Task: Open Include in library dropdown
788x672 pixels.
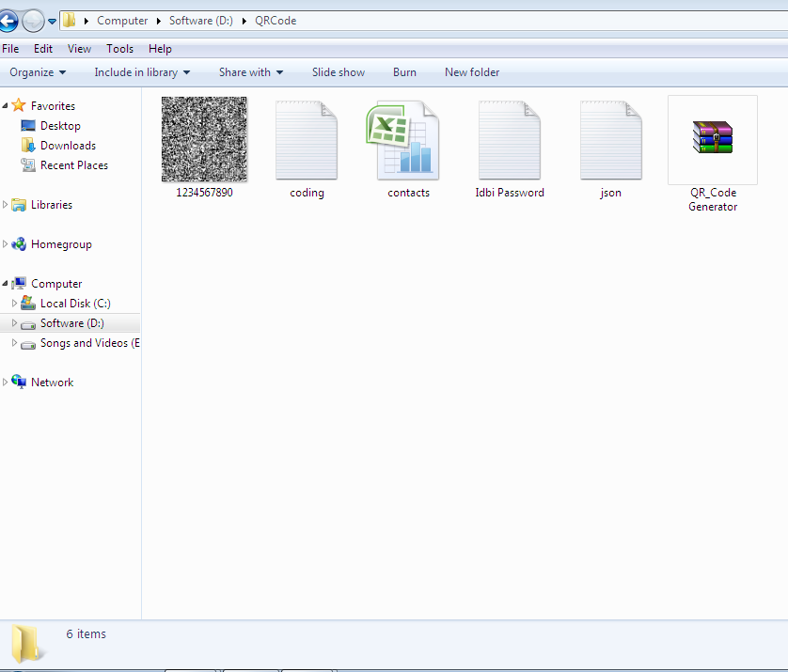Action: pos(142,72)
